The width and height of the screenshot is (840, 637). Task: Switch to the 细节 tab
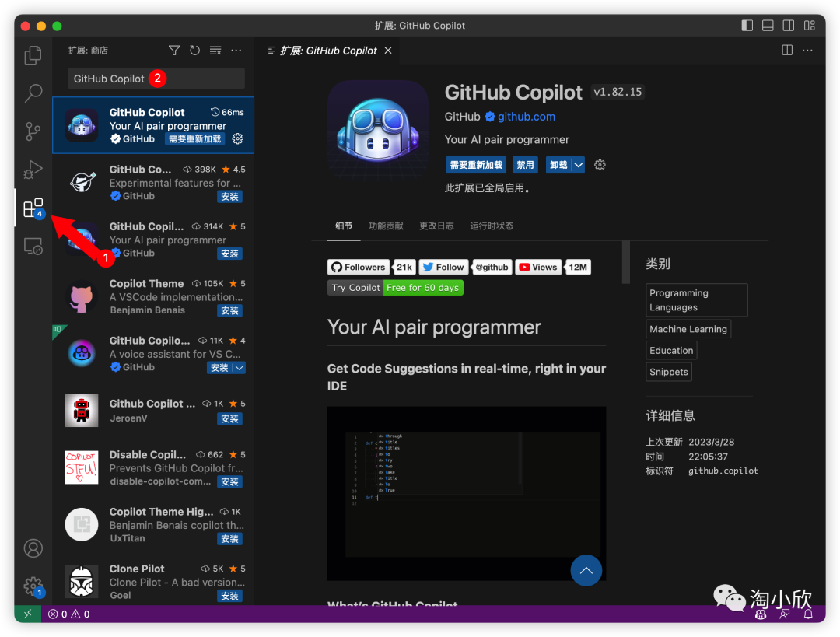344,226
